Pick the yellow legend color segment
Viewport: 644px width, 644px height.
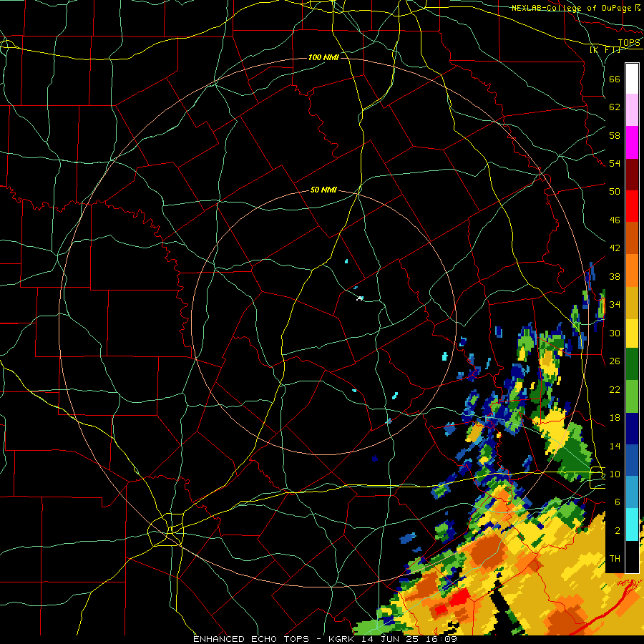[632, 333]
